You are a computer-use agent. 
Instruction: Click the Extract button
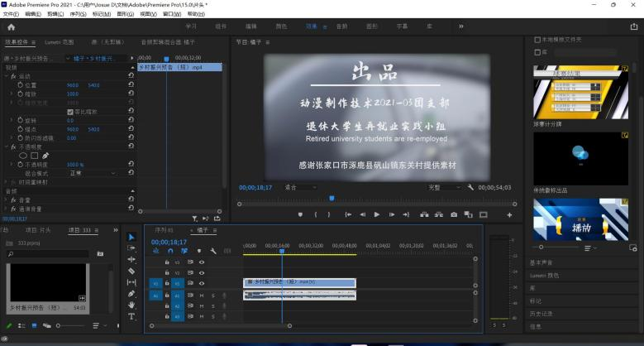[439, 214]
